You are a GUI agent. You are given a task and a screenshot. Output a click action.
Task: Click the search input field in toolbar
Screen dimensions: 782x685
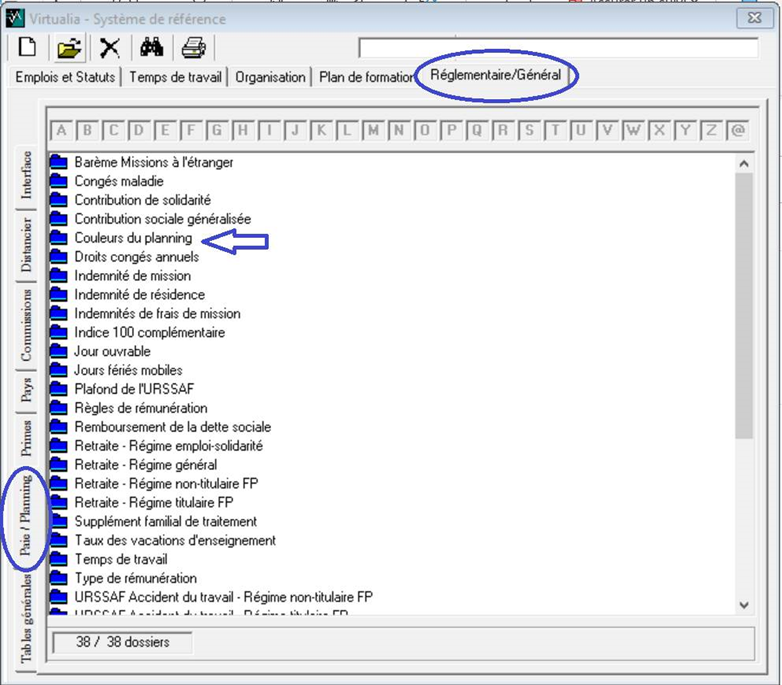pyautogui.click(x=558, y=48)
